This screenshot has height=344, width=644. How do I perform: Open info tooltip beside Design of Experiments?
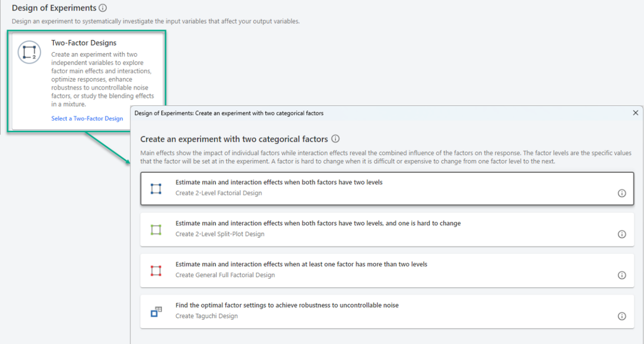[103, 8]
